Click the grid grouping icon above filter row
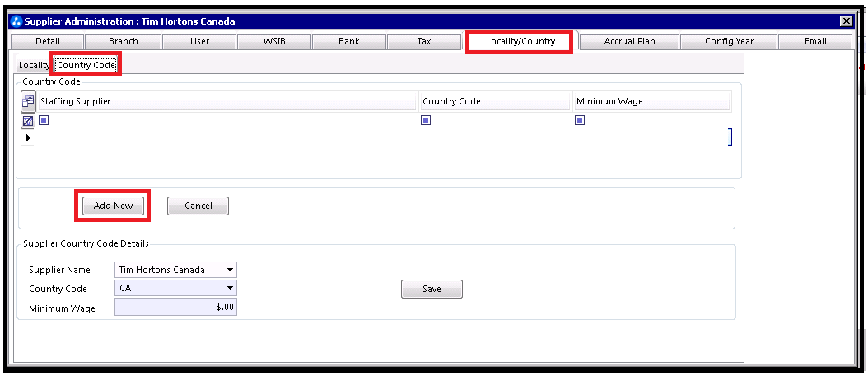868x380 pixels. click(x=28, y=101)
